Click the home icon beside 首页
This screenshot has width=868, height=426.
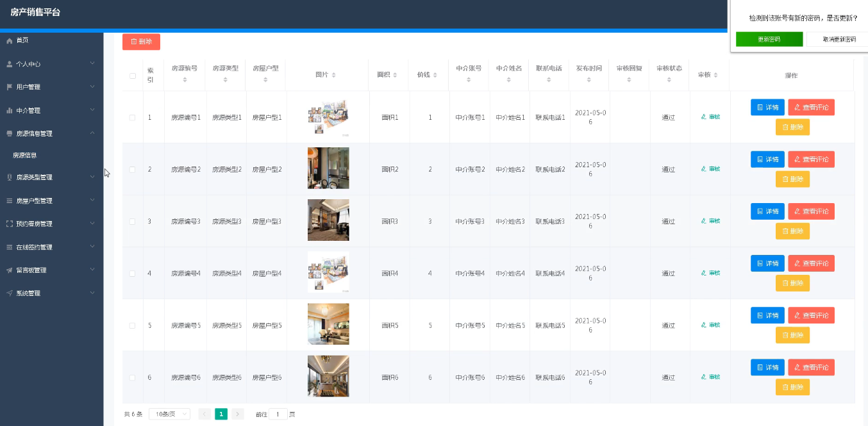(x=10, y=40)
